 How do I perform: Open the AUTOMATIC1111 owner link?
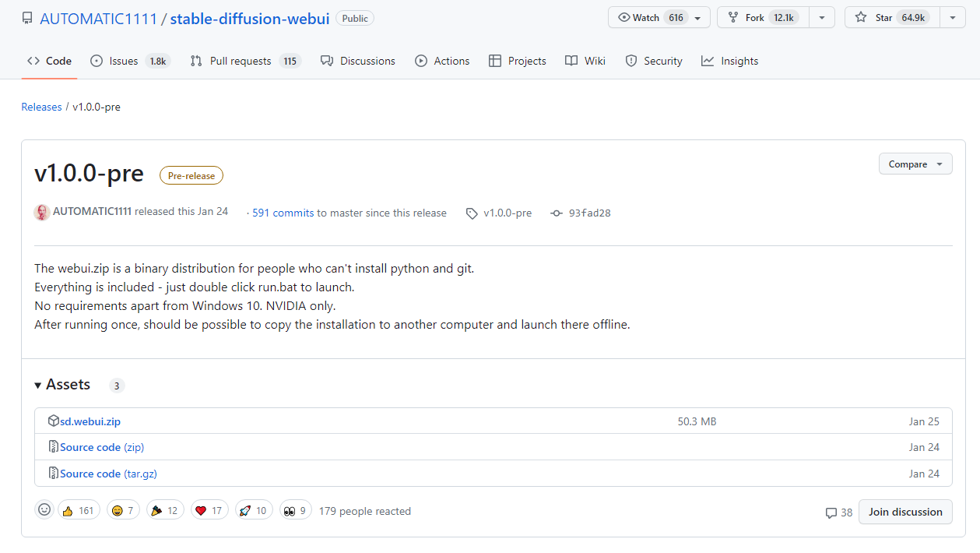98,18
